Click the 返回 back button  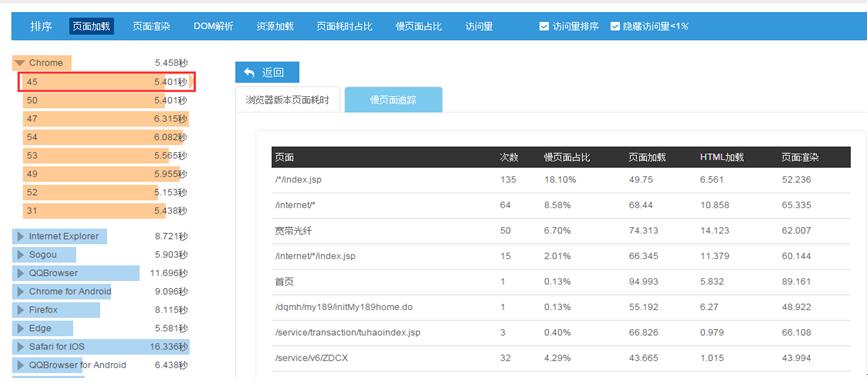click(267, 73)
